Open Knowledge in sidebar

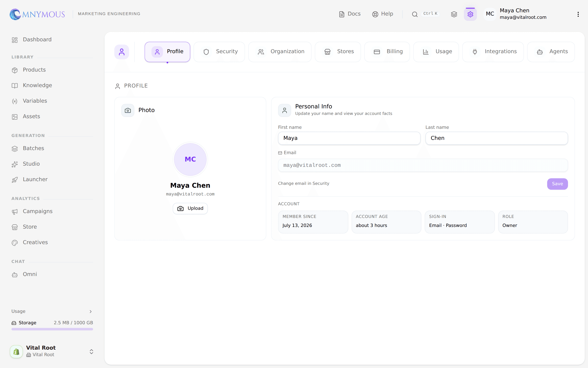click(x=52, y=85)
